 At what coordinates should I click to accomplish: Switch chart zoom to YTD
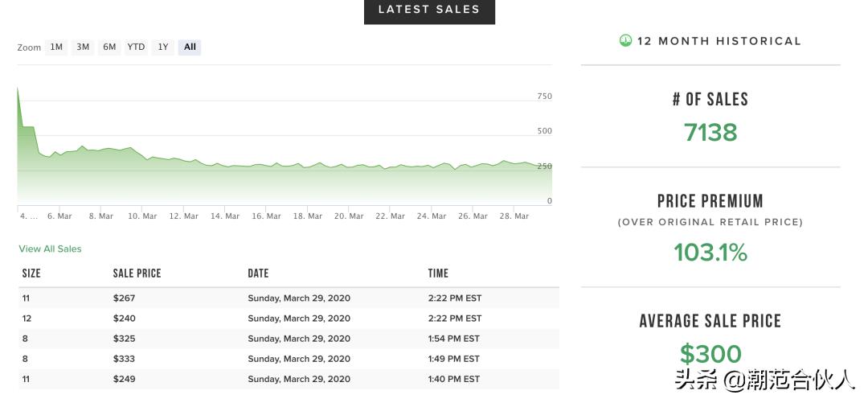point(136,47)
